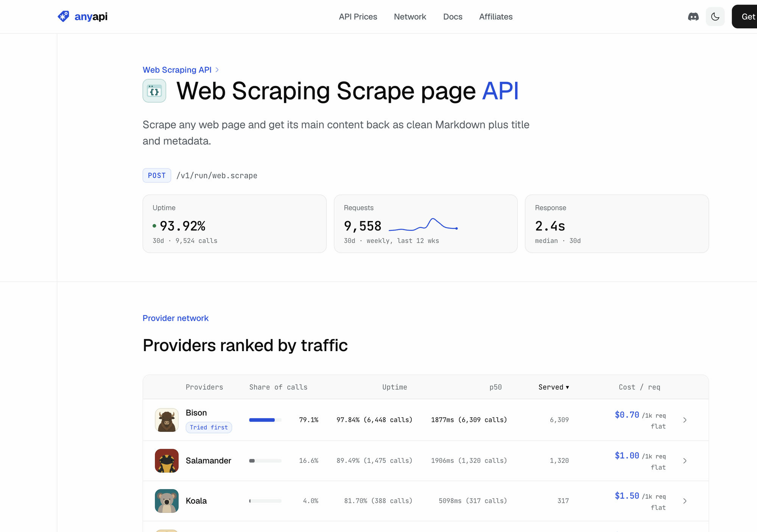
Task: Click the 16.6% share value
Action: coord(308,461)
